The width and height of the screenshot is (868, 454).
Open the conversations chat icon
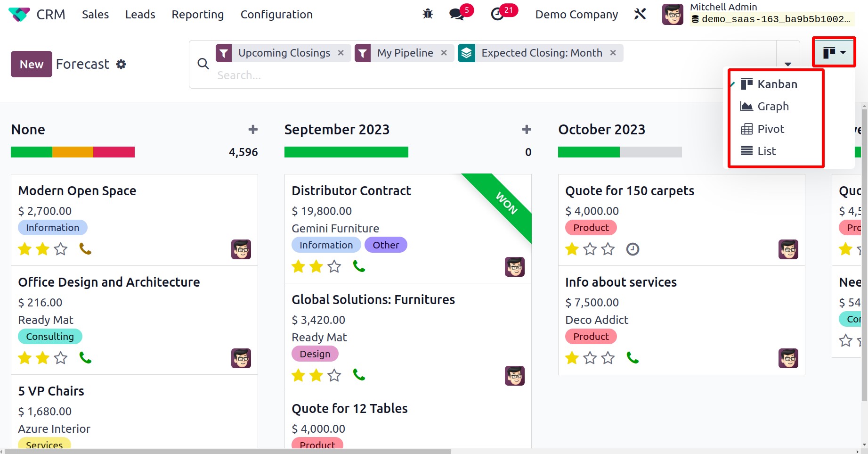(456, 14)
